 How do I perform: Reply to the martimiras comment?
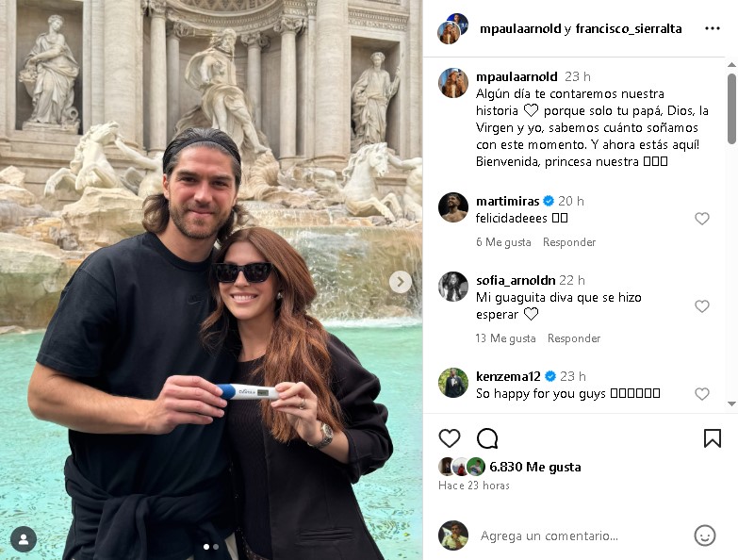[x=569, y=242]
